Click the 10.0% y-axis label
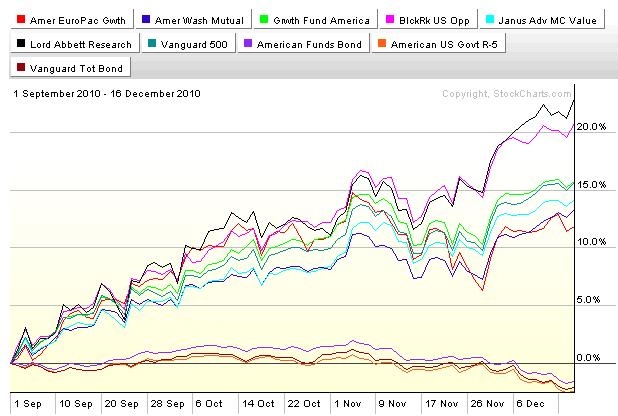The image size is (618, 416). click(x=591, y=242)
